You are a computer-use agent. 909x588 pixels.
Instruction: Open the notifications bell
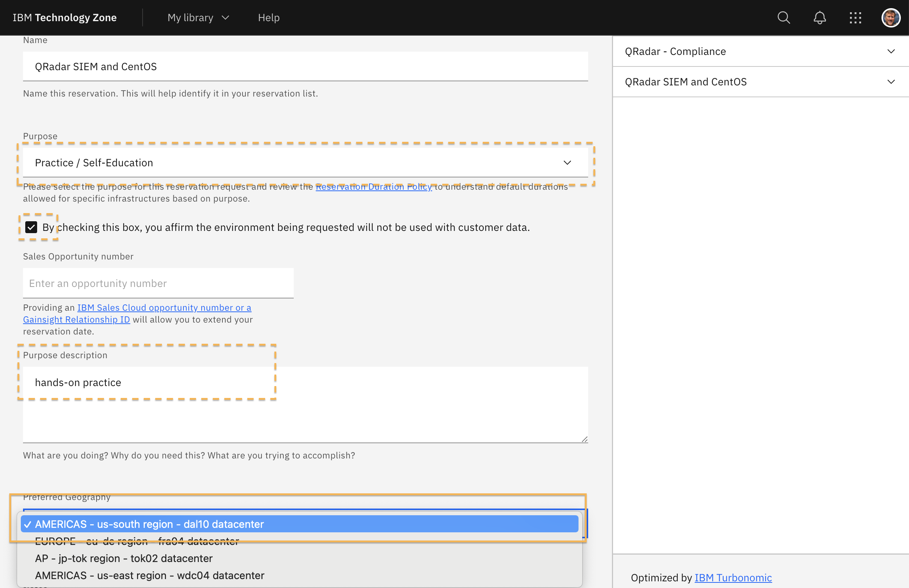819,17
